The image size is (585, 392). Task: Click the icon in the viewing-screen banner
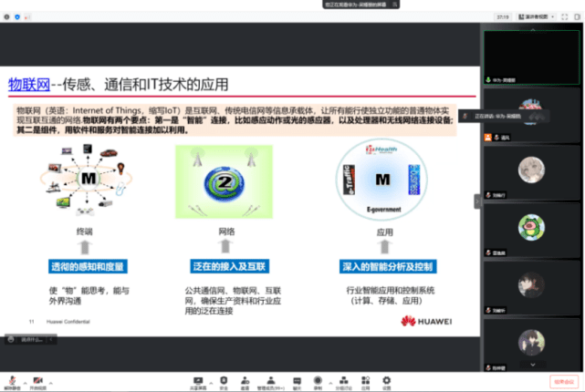point(394,5)
